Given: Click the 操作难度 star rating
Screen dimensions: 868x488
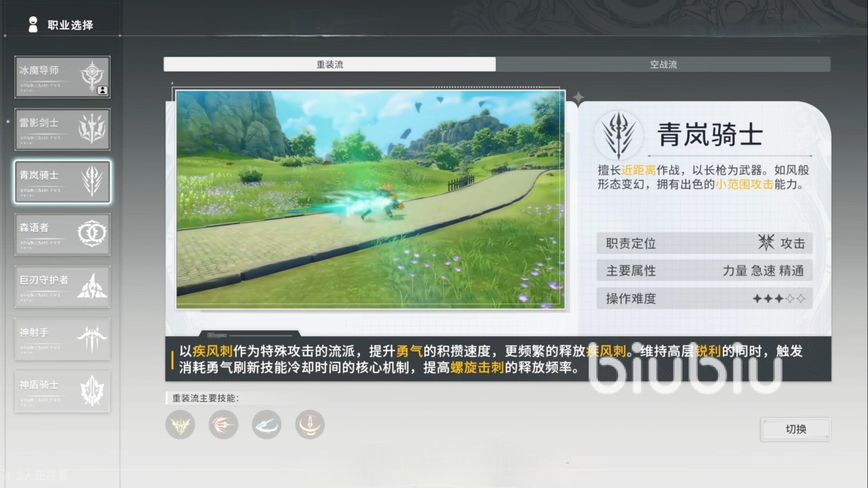Looking at the screenshot, I should [x=778, y=298].
